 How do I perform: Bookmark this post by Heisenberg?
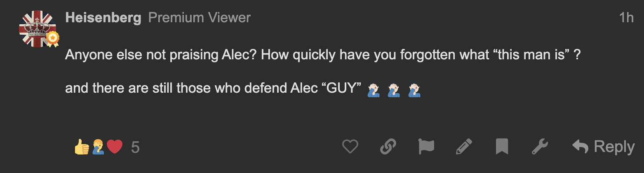(x=502, y=147)
